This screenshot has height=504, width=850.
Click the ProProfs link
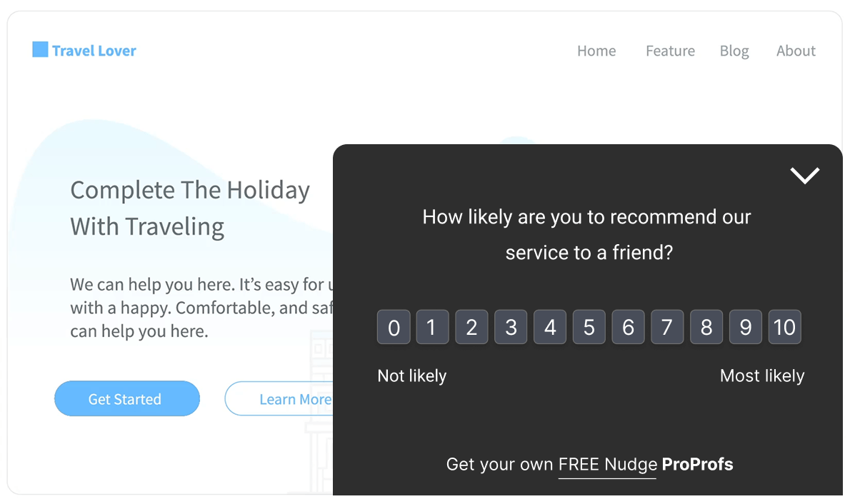coord(697,464)
